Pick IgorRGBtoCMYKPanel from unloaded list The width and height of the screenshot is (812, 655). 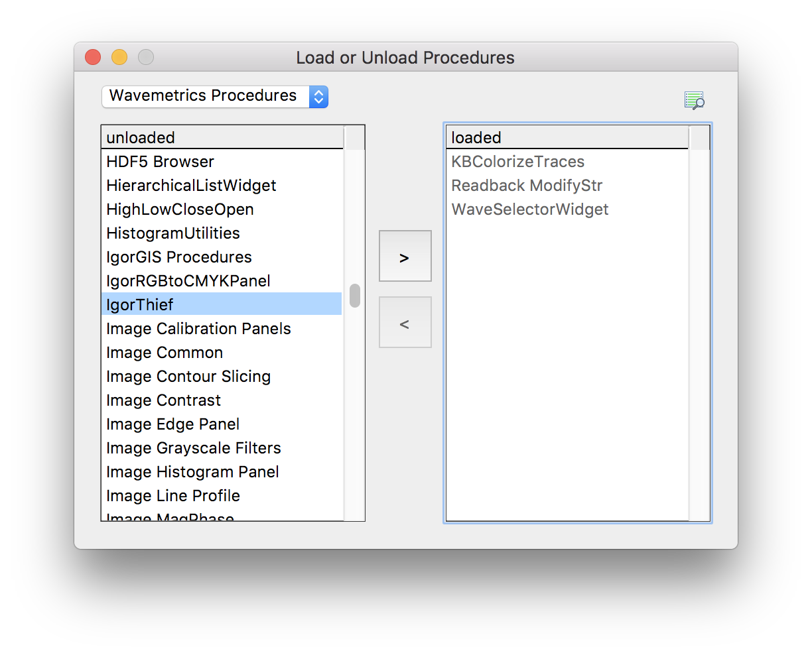(x=222, y=281)
